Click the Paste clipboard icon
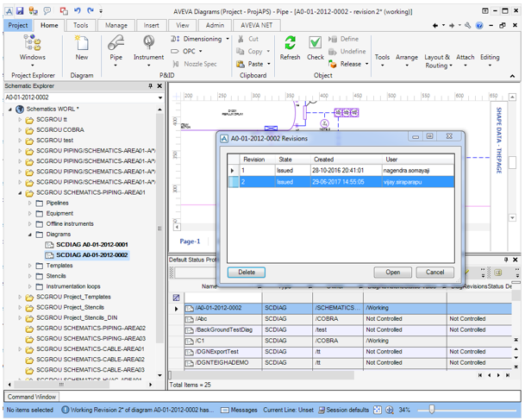 [241, 64]
